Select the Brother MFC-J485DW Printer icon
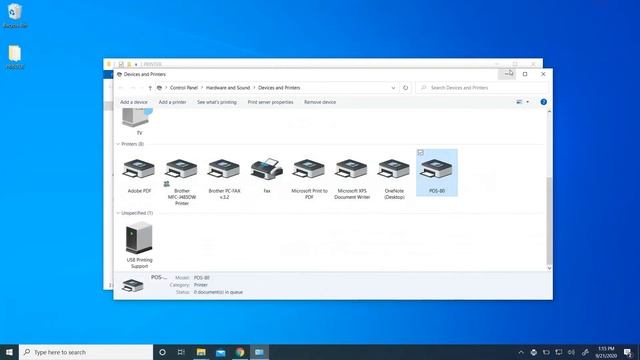 pyautogui.click(x=182, y=169)
